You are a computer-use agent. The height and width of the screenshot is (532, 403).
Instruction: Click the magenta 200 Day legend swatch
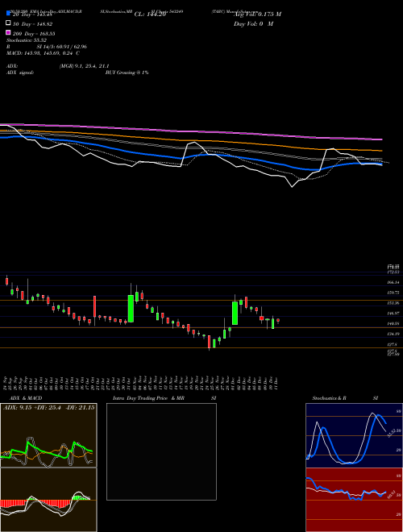pos(9,33)
